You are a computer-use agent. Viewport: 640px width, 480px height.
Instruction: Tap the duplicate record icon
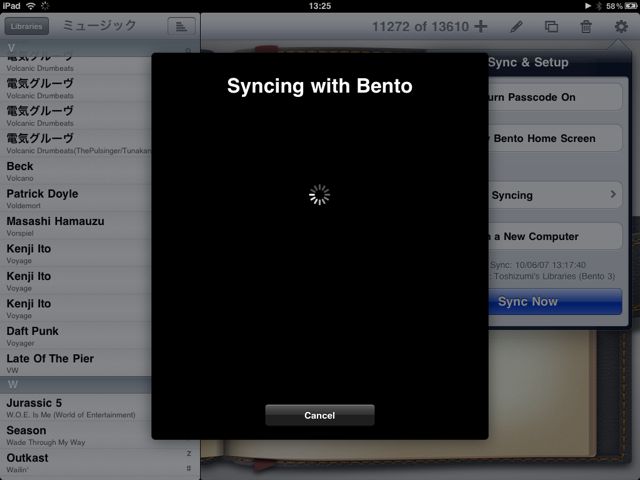coord(551,27)
